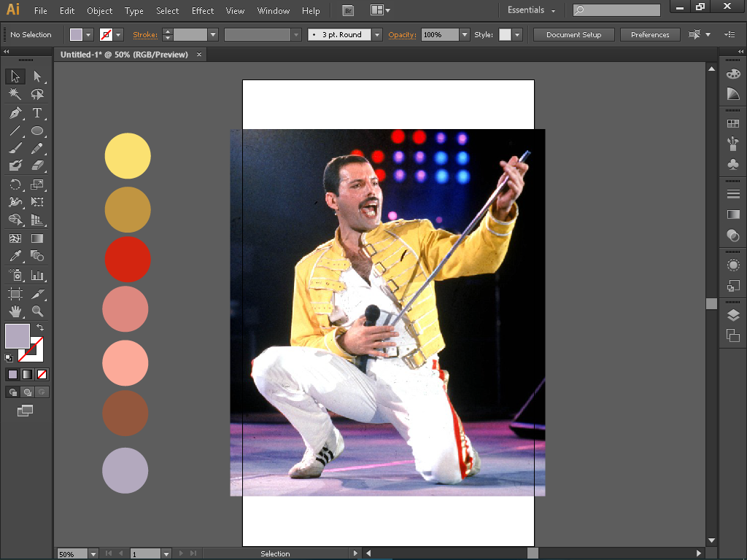Select the Pen tool
Viewport: 747px width, 560px height.
tap(15, 113)
